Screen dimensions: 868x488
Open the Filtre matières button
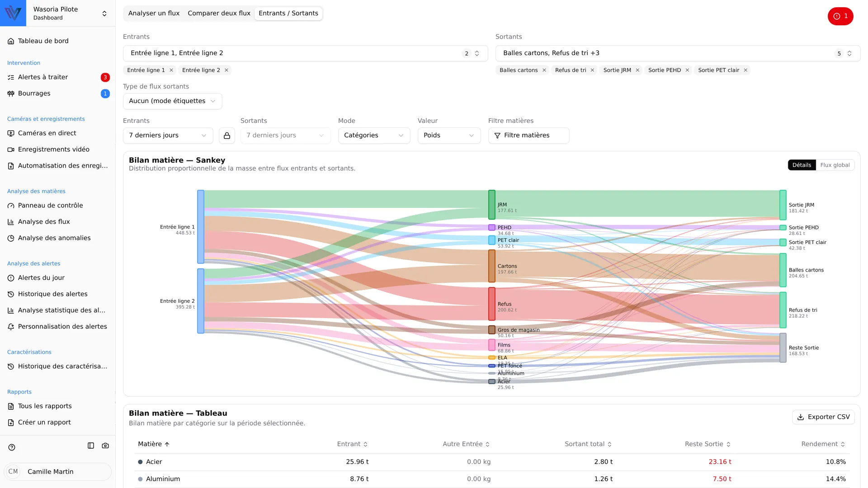tap(528, 136)
